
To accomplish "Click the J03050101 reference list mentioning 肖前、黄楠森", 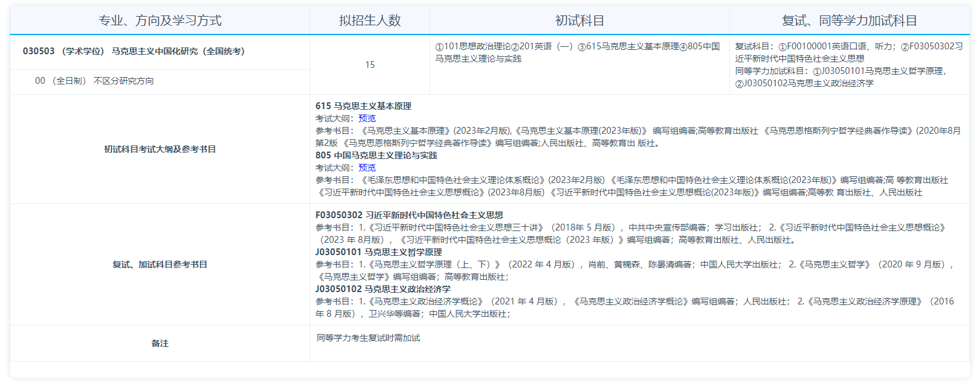I will pos(635,271).
